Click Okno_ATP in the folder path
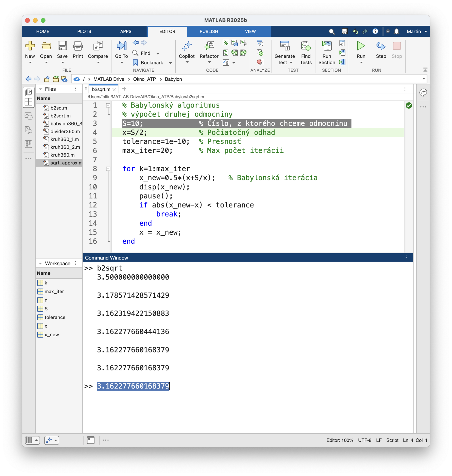Image resolution: width=452 pixels, height=476 pixels. [x=144, y=79]
